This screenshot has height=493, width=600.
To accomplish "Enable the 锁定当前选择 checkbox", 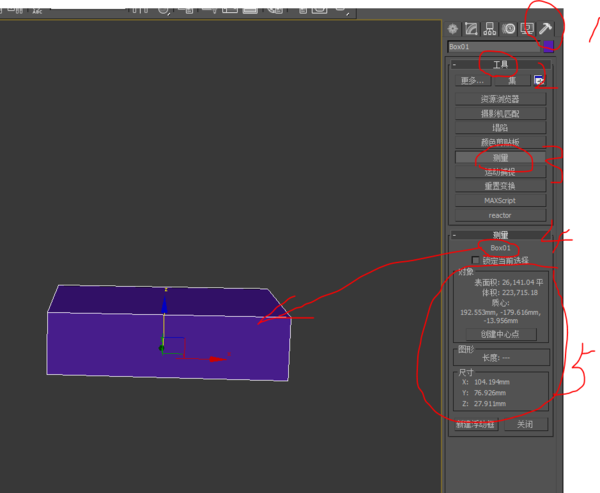I will coord(476,260).
